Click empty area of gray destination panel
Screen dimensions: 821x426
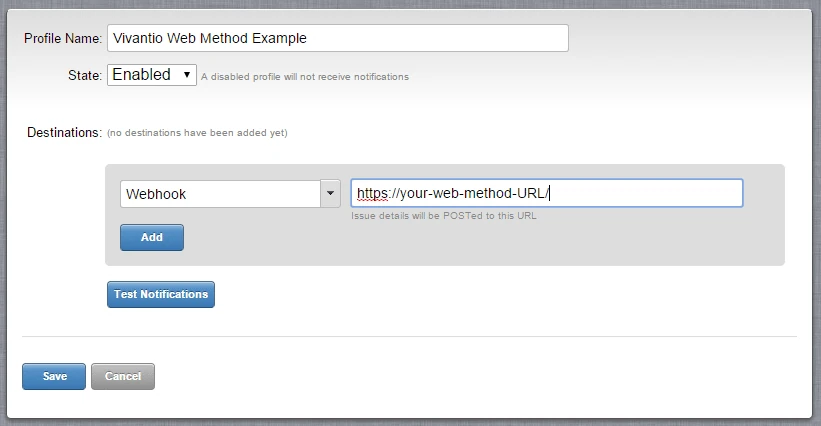pos(471,241)
